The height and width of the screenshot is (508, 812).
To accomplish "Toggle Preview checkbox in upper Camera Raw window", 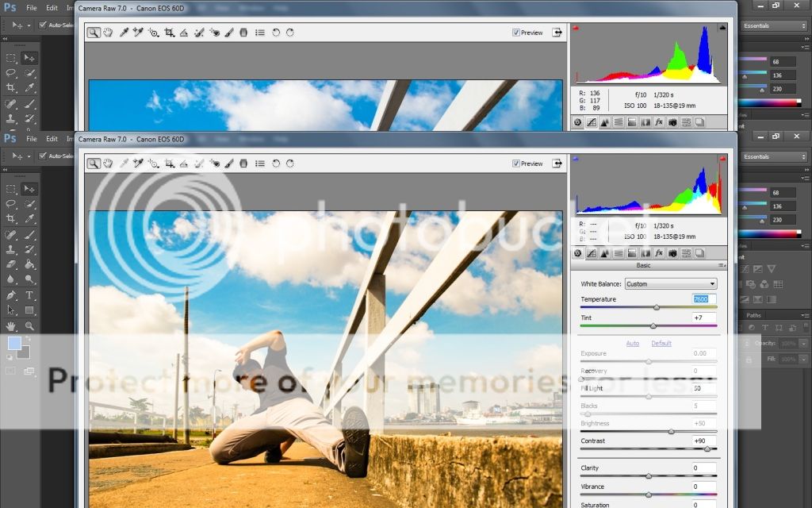I will pos(515,32).
